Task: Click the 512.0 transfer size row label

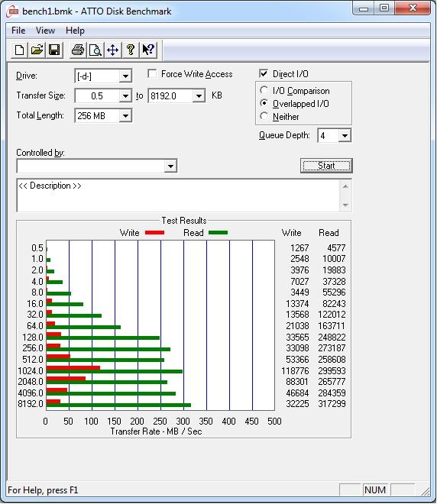Action: coord(33,360)
